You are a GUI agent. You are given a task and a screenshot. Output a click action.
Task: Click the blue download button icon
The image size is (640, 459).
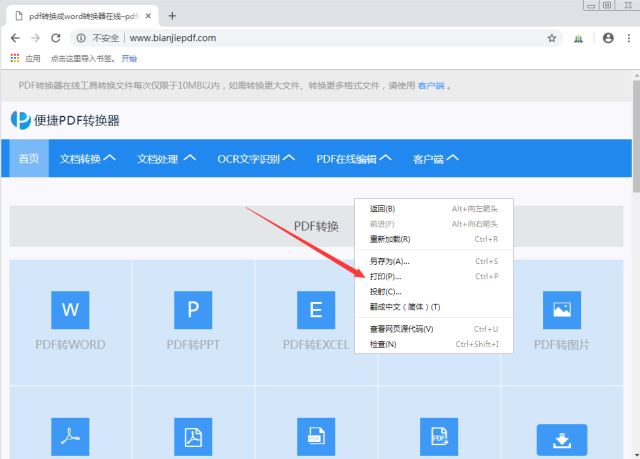[x=562, y=440]
